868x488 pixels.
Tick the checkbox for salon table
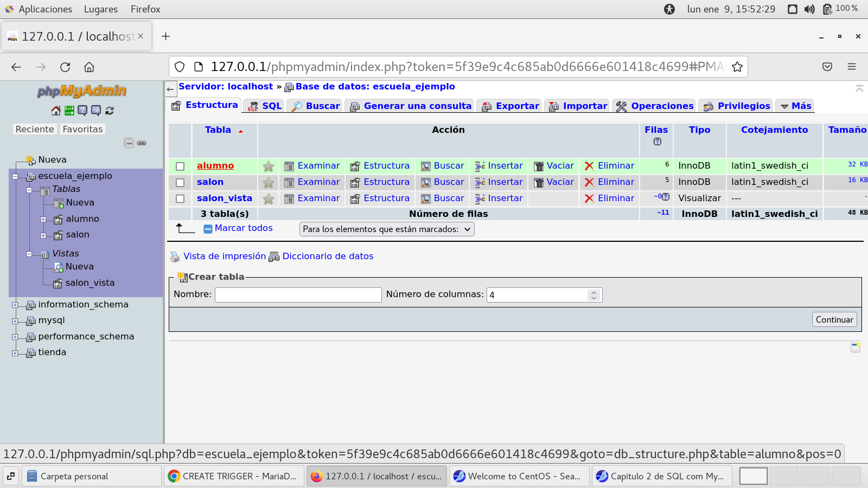pyautogui.click(x=180, y=183)
